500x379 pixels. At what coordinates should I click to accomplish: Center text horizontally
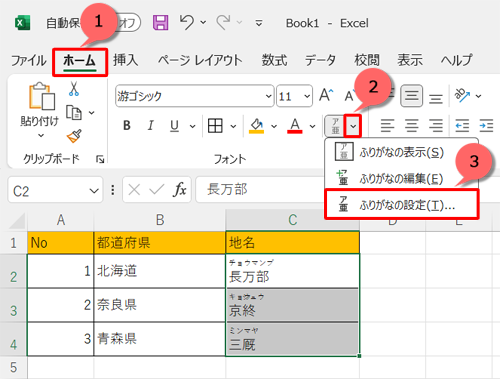[412, 126]
